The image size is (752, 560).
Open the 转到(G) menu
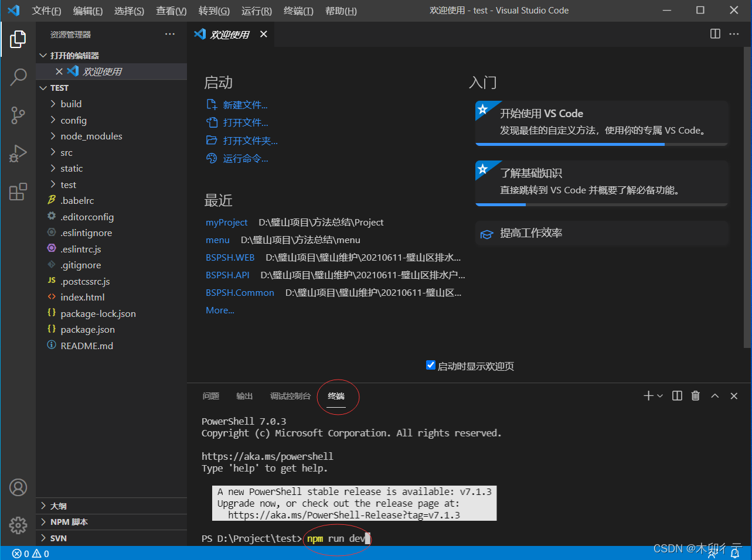click(x=214, y=11)
